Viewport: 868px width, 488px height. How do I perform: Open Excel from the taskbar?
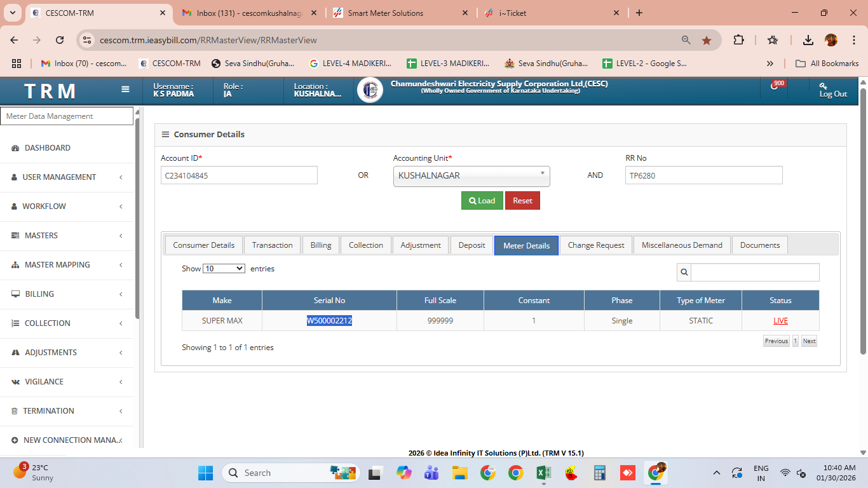click(x=544, y=473)
